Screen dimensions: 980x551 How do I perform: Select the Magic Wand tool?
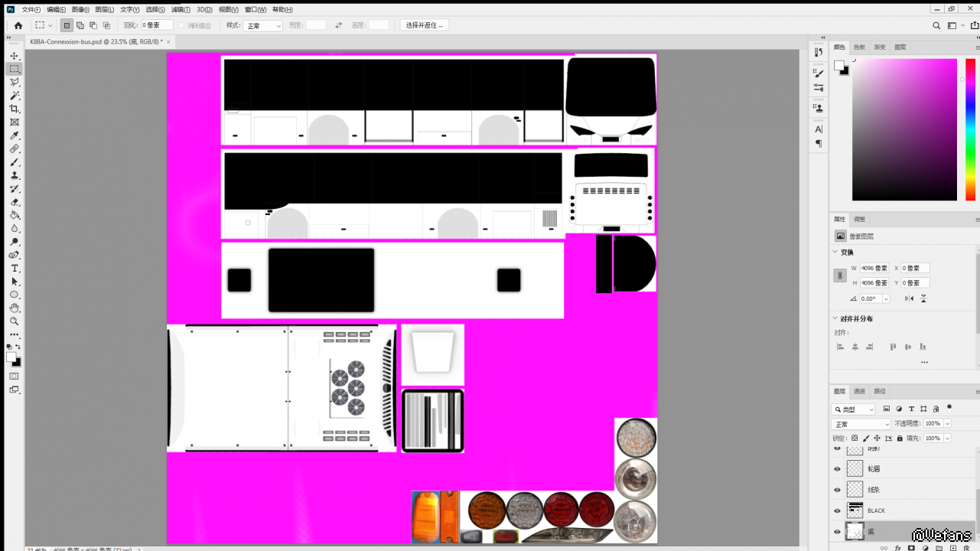point(15,96)
